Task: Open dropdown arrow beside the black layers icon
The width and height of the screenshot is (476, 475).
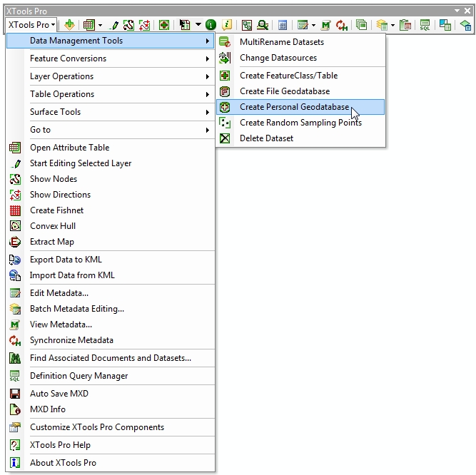Action: coord(198,24)
